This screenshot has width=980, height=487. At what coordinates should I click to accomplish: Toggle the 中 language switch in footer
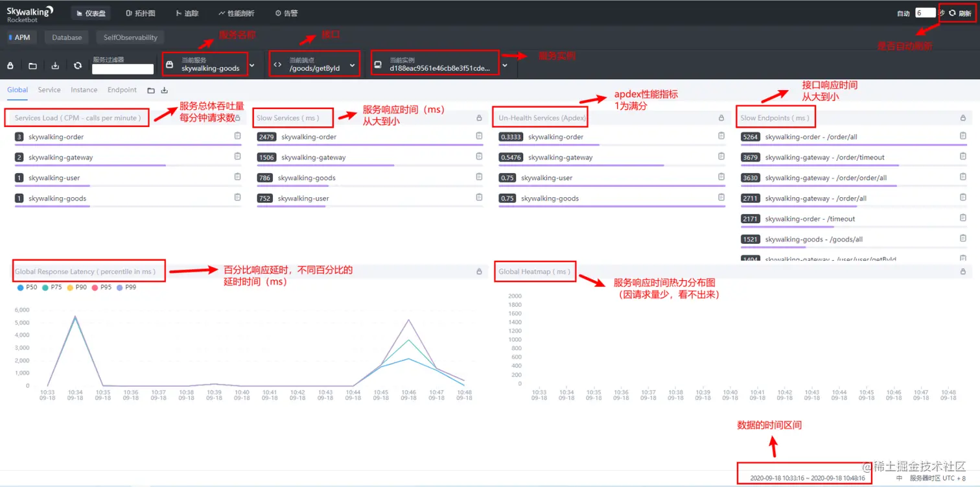click(x=899, y=478)
